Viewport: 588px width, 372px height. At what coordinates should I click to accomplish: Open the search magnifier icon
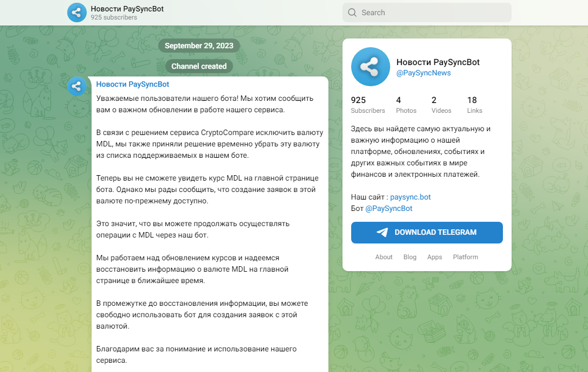(x=352, y=12)
